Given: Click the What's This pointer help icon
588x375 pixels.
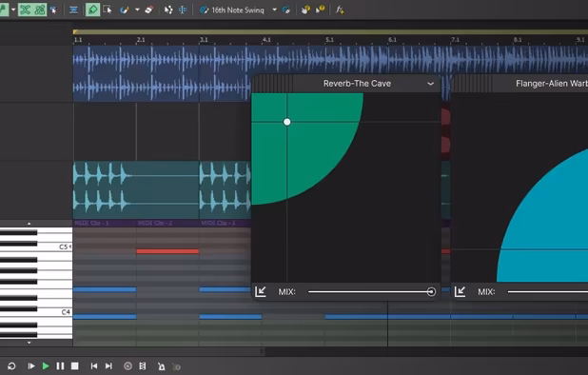Looking at the screenshot, I should (x=320, y=10).
